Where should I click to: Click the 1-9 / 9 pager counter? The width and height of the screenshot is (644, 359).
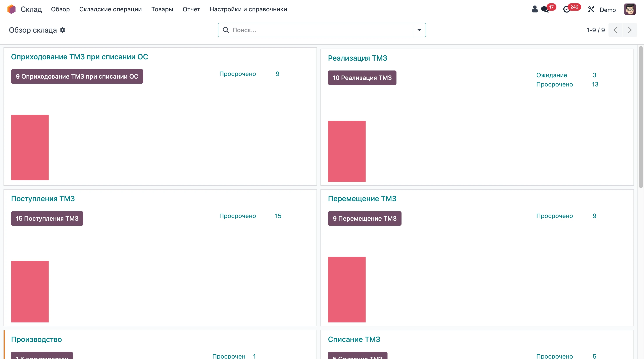pyautogui.click(x=596, y=30)
